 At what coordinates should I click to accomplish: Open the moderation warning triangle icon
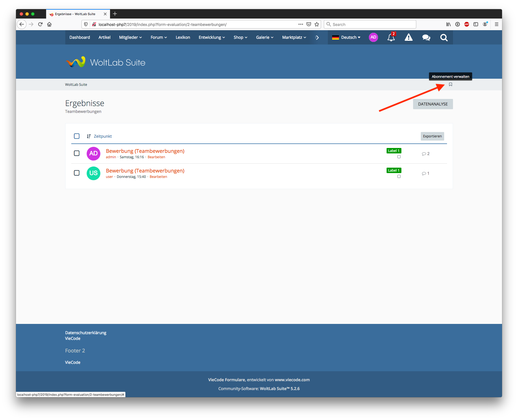click(409, 37)
